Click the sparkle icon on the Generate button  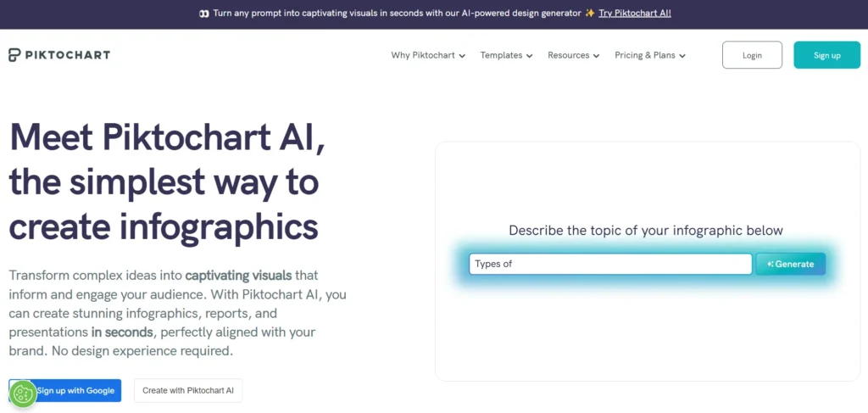click(770, 264)
